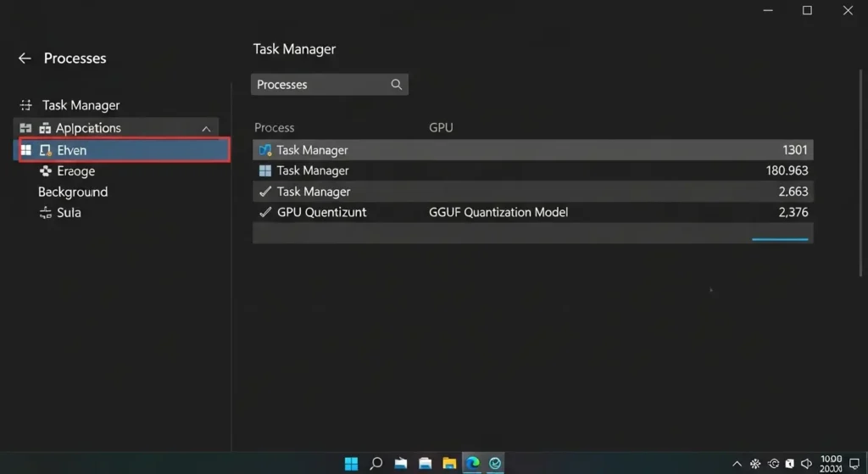The width and height of the screenshot is (868, 474).
Task: Toggle the checkmark on third Task Manager row
Action: click(265, 192)
